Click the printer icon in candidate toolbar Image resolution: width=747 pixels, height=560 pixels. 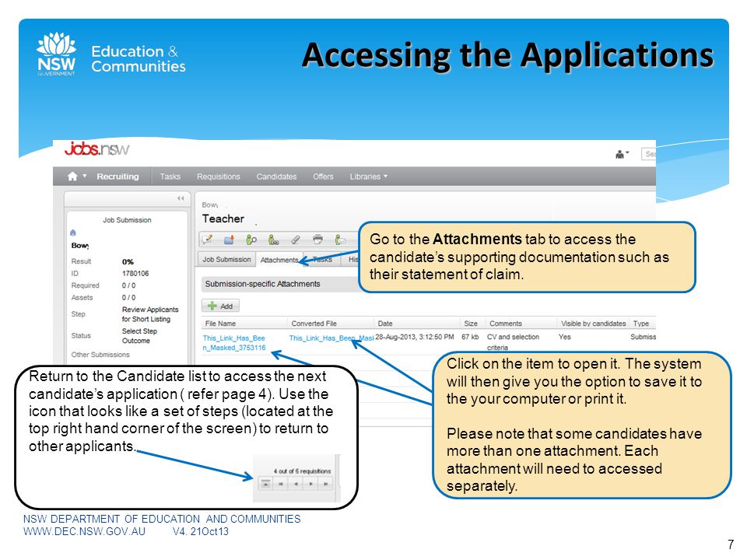click(x=317, y=239)
